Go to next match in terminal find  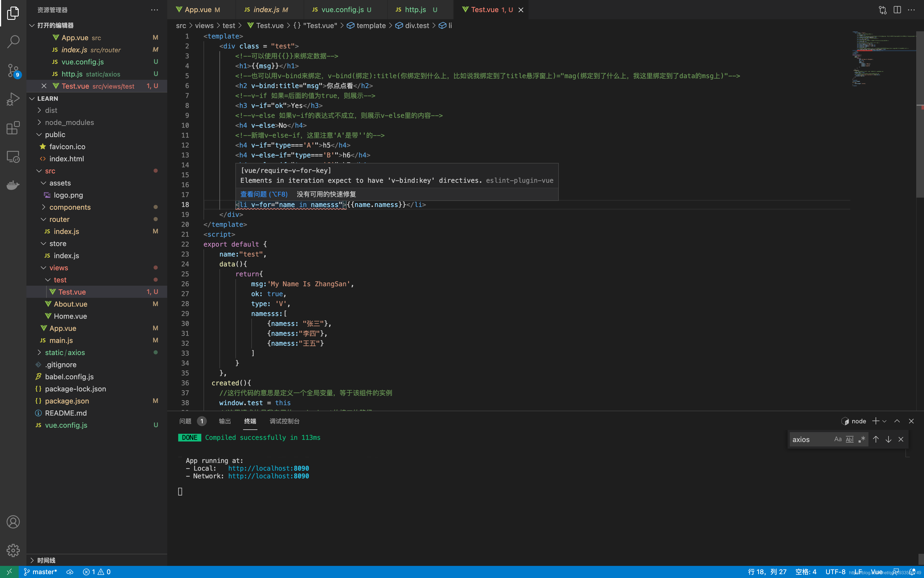pos(889,439)
